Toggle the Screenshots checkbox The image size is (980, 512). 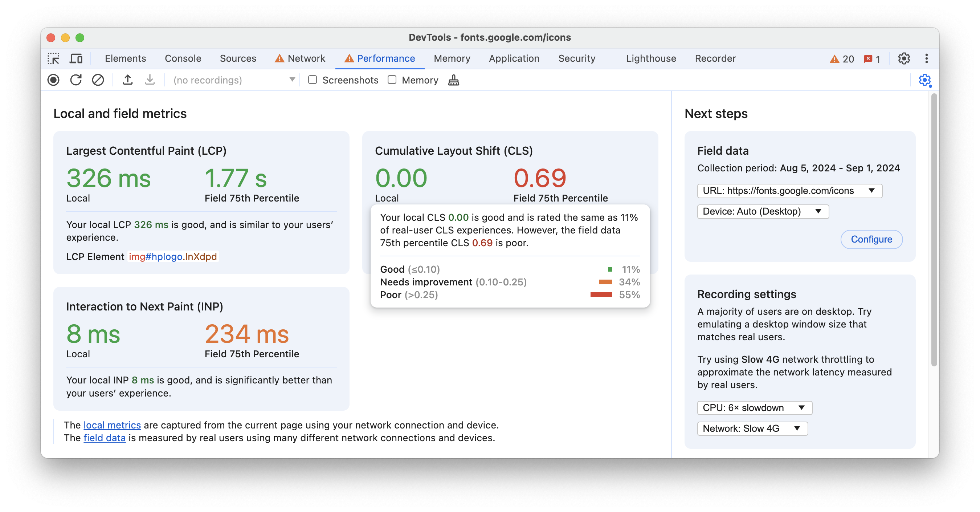(312, 80)
